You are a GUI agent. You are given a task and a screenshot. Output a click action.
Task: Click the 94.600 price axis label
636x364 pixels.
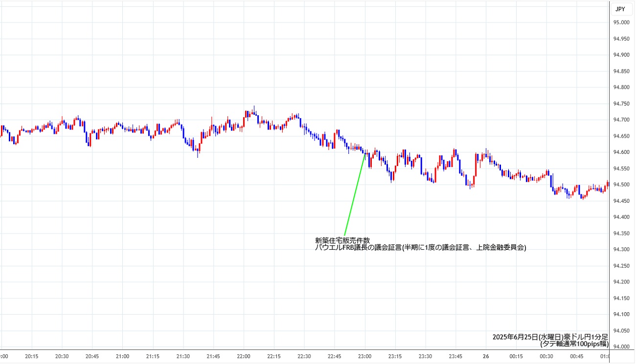(622, 152)
